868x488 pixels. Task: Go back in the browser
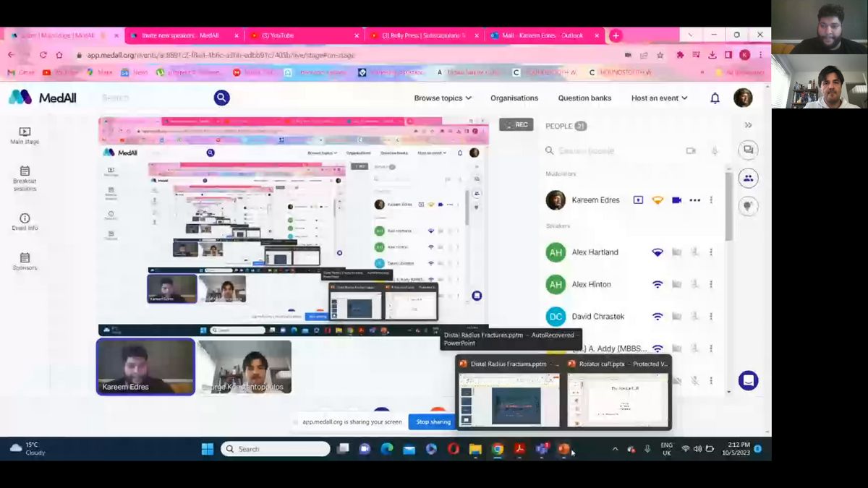[x=11, y=55]
